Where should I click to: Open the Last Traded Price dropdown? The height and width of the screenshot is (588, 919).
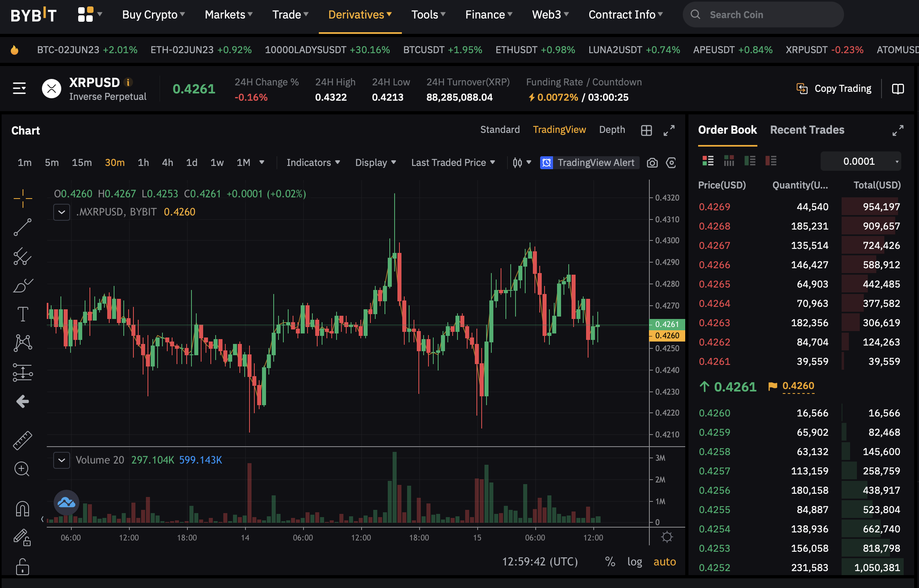453,163
